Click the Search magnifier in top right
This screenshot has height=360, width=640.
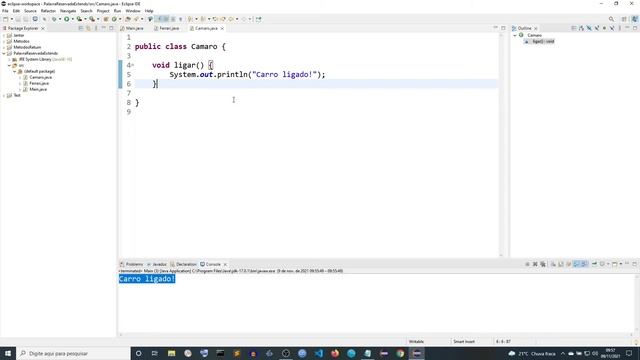click(x=611, y=19)
